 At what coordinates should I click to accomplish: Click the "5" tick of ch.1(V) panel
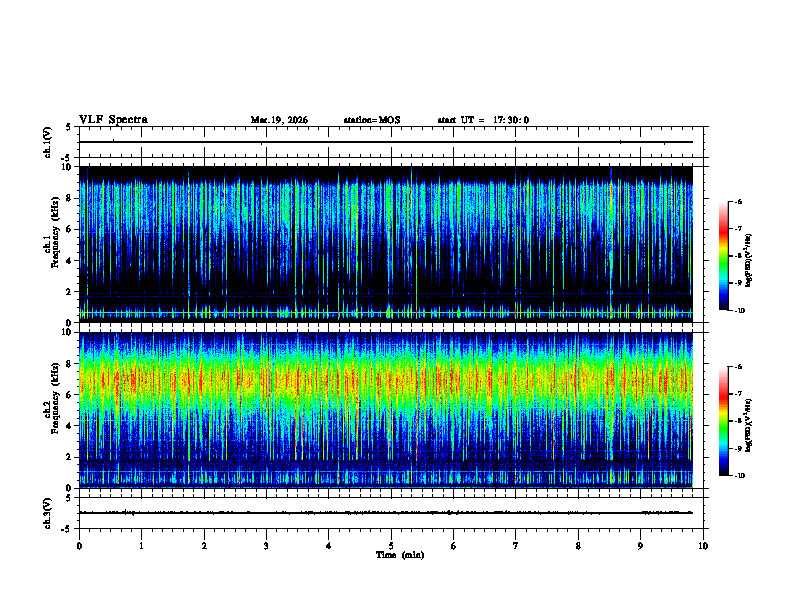[69, 127]
